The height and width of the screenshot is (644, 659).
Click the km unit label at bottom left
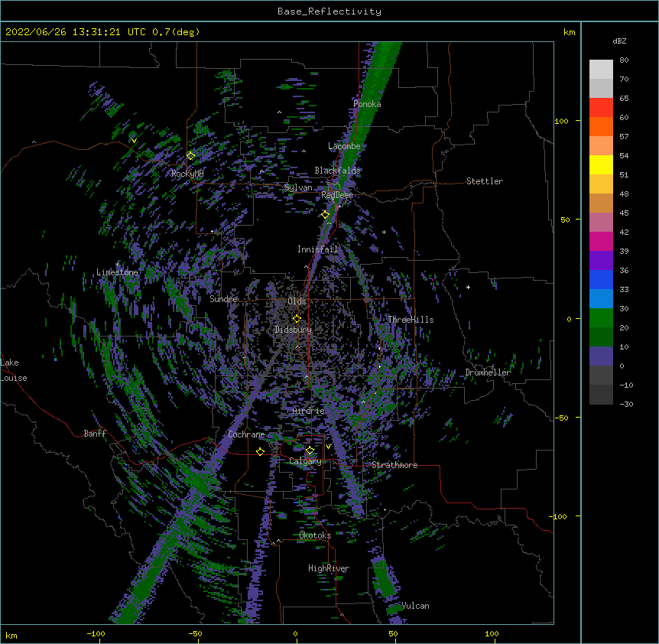click(11, 635)
